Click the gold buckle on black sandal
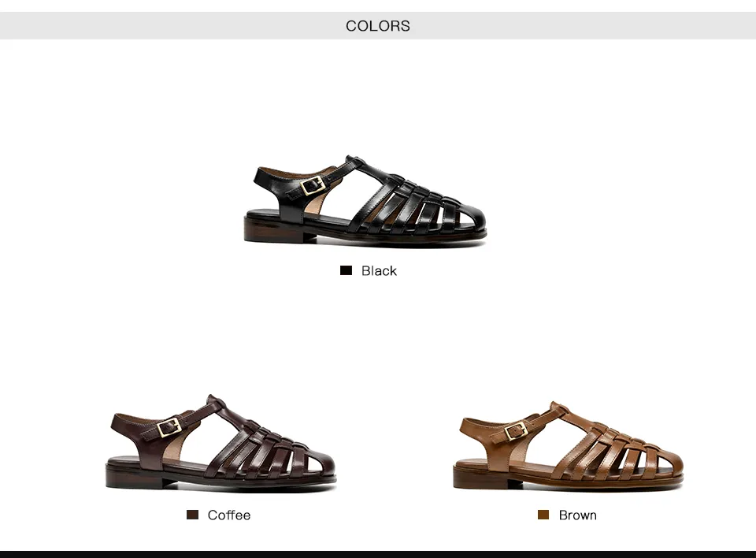 312,185
